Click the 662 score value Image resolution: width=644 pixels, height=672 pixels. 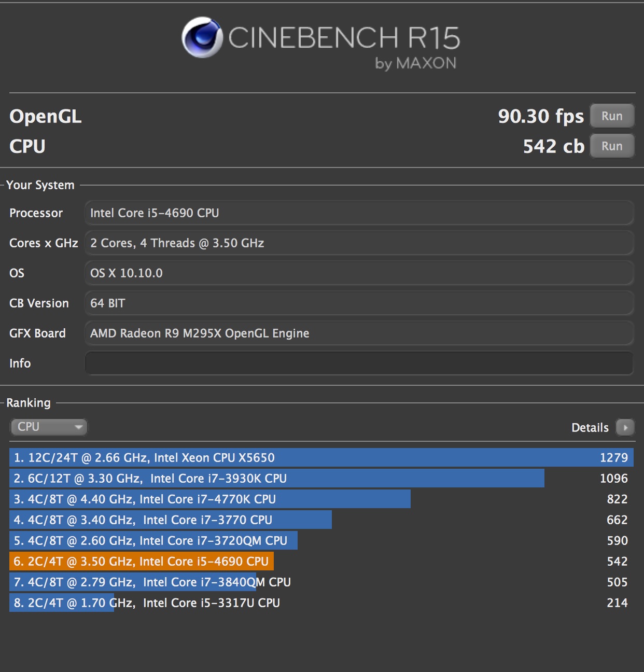point(618,520)
